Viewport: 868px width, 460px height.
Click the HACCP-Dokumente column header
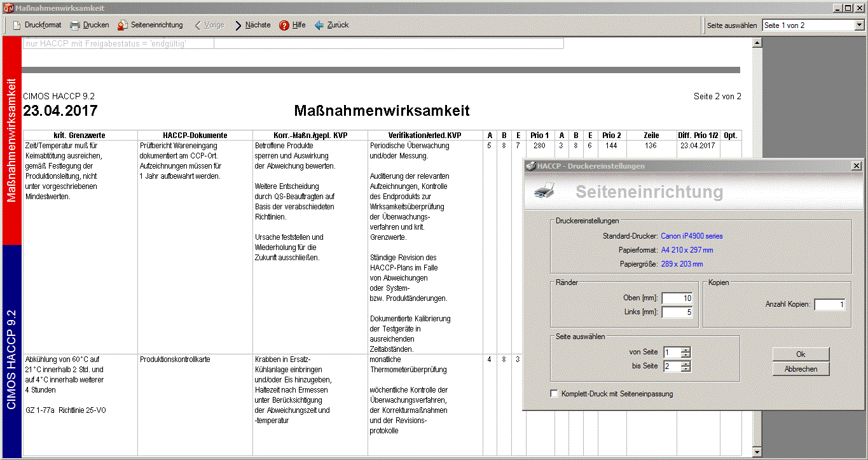(195, 136)
